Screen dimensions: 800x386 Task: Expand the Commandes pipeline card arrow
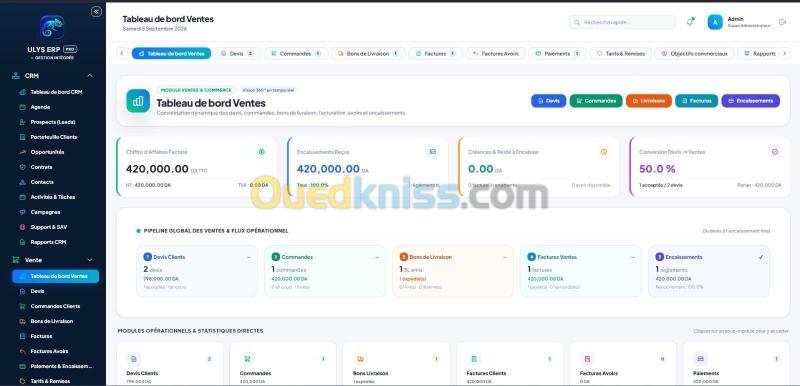(377, 258)
